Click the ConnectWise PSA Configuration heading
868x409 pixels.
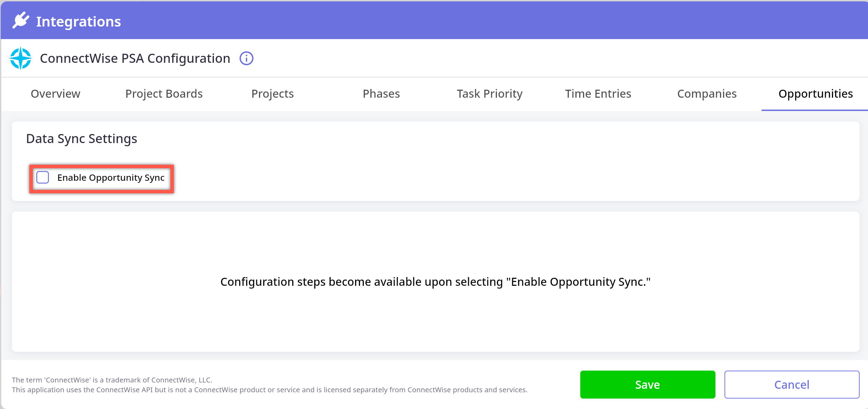point(135,59)
